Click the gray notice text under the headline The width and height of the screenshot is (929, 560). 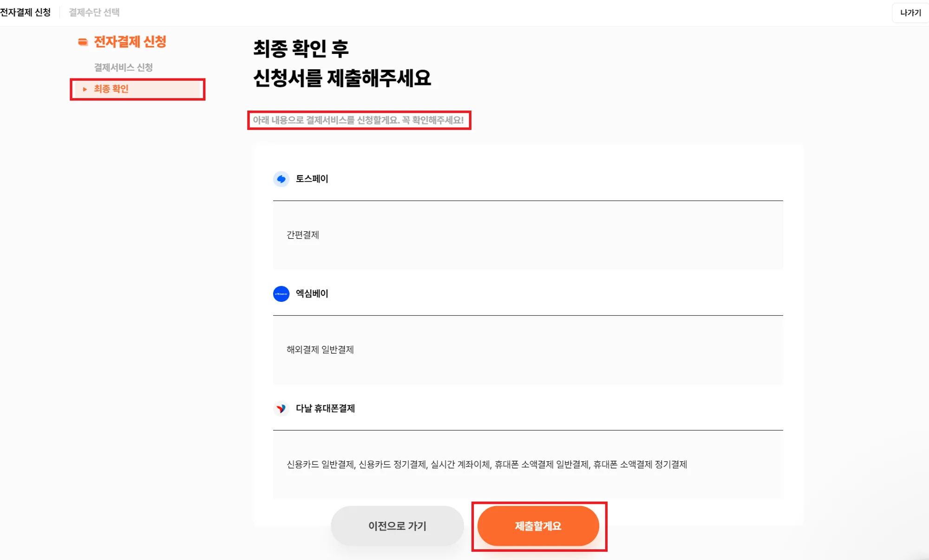click(358, 120)
